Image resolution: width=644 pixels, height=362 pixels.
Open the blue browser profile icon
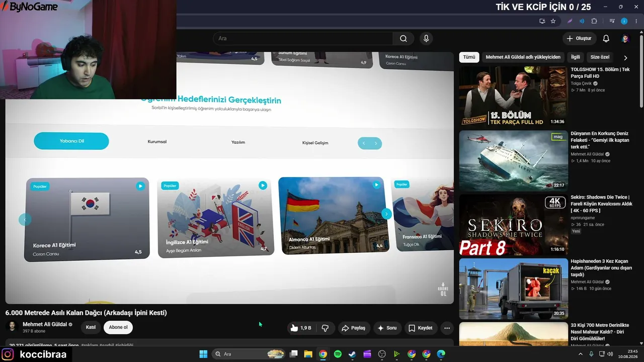coord(624,21)
